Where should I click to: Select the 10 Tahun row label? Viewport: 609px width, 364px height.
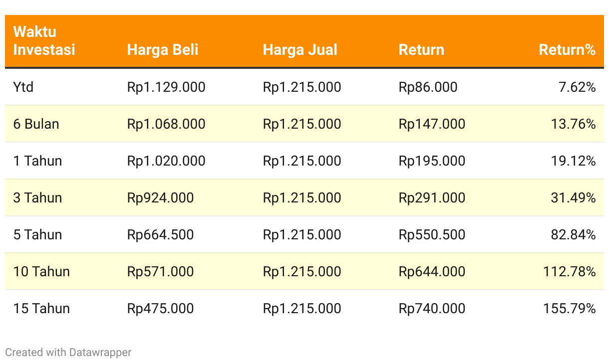point(41,272)
